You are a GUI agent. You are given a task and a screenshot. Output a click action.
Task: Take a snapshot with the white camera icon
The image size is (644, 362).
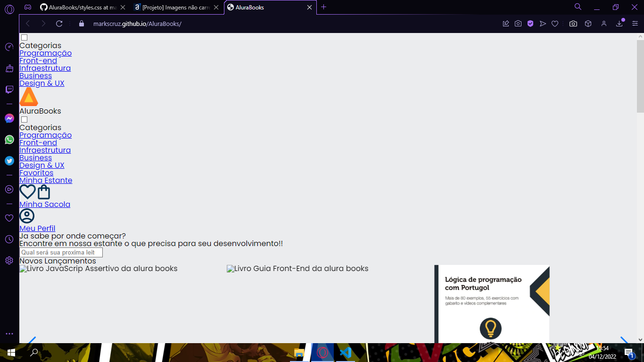pos(573,24)
